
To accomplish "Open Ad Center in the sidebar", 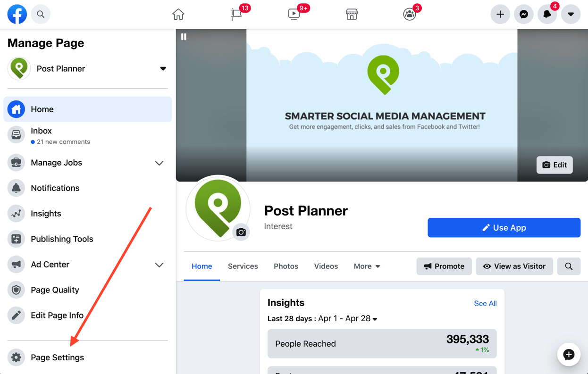I will pos(88,265).
